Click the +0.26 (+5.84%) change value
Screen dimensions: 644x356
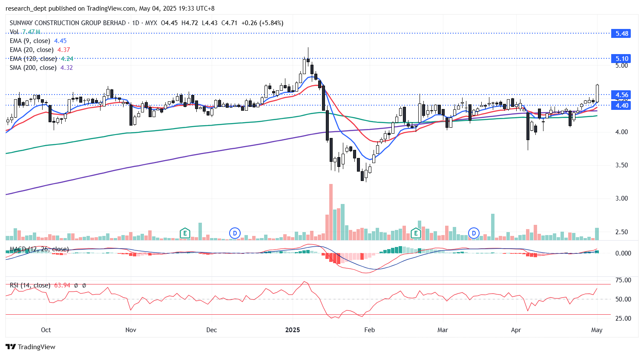tap(262, 23)
